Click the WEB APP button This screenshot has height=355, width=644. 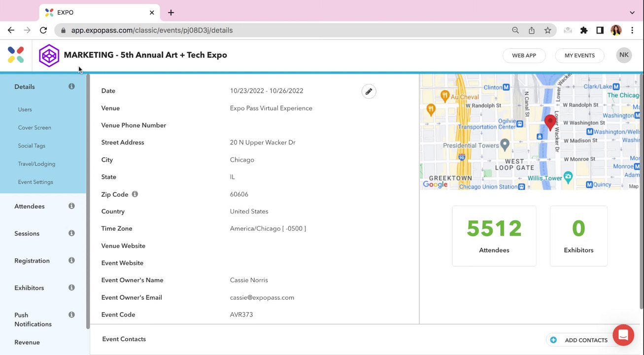[x=524, y=56]
